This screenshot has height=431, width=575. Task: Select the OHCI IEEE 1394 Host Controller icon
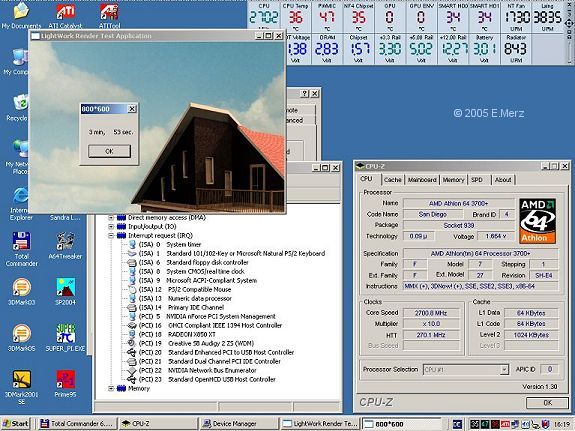coord(132,325)
